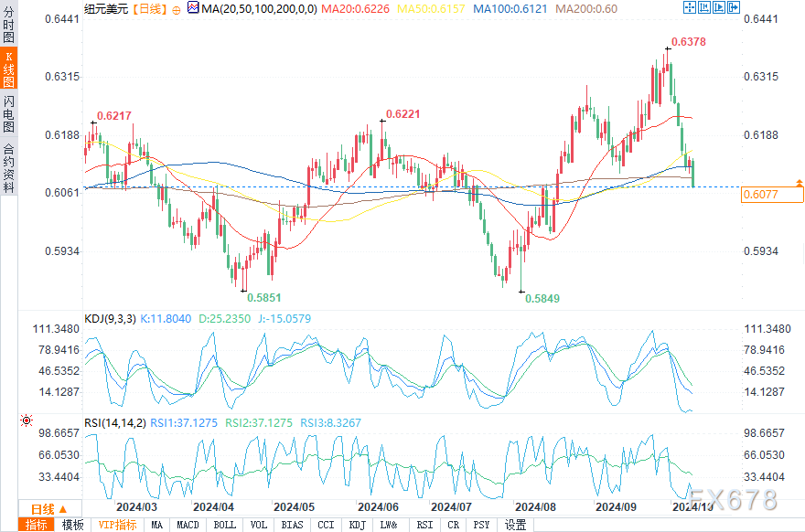The width and height of the screenshot is (805, 532).
Task: Click the orange price alert bell at 0.6077
Action: pyautogui.click(x=799, y=183)
